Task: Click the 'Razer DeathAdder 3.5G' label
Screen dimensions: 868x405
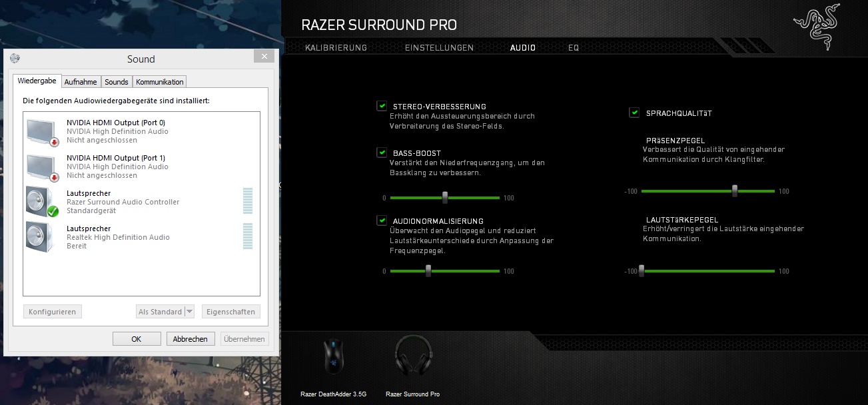Action: (332, 394)
